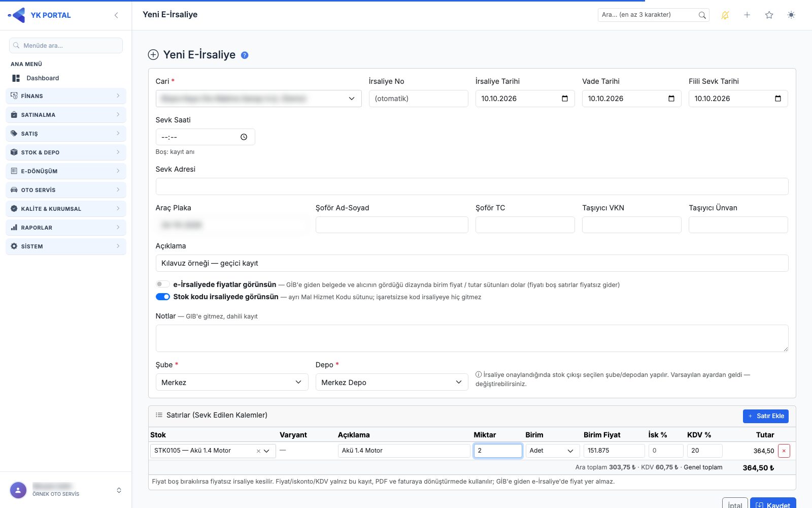Click the YK PORTAL logo
Viewport: 812px width, 508px height.
pos(40,15)
